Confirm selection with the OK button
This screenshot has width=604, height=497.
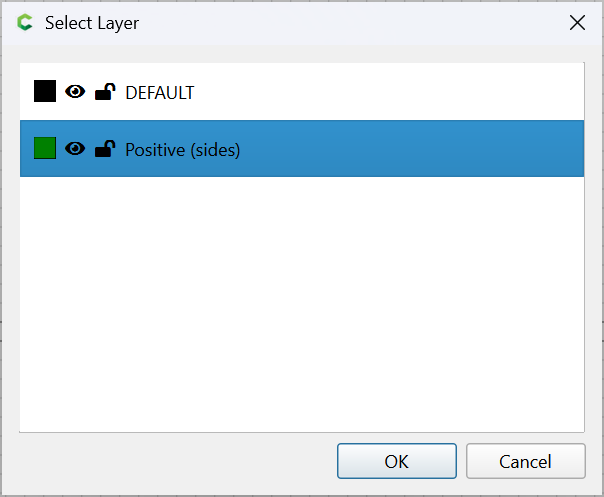tap(397, 461)
